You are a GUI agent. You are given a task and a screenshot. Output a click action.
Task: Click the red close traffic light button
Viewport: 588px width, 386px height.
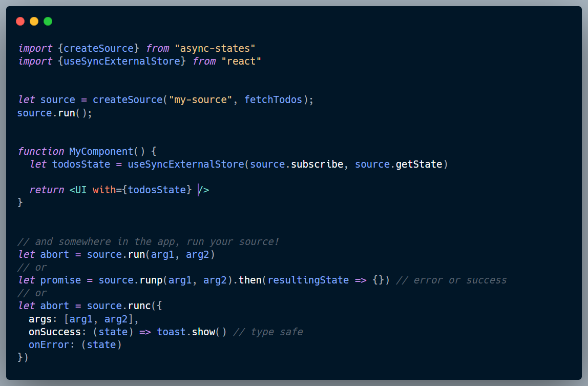(19, 21)
